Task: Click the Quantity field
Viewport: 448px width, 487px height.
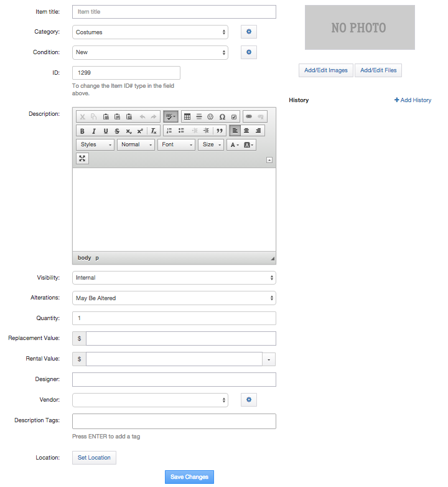Action: [174, 318]
